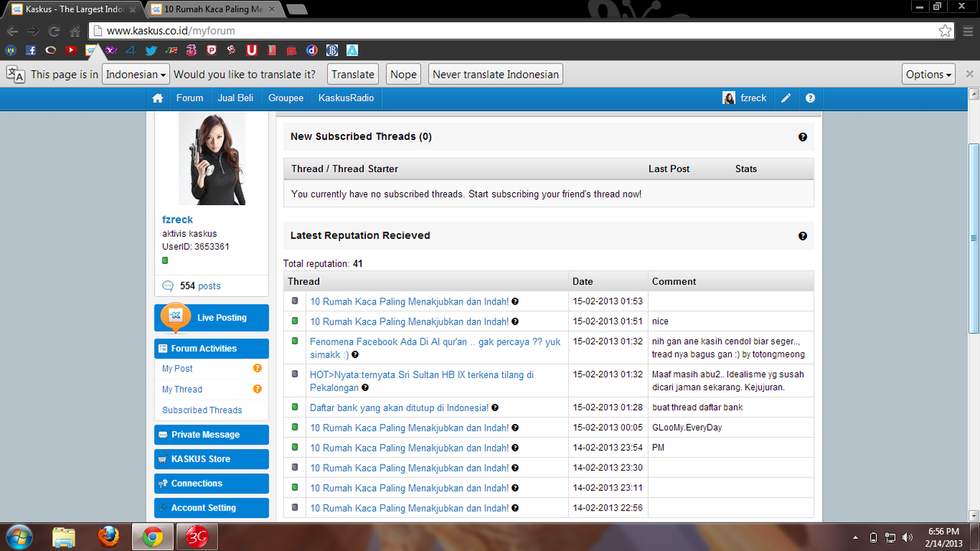Open 'Fenomena Facebook Ada Di Al qur'an' thread

(435, 348)
